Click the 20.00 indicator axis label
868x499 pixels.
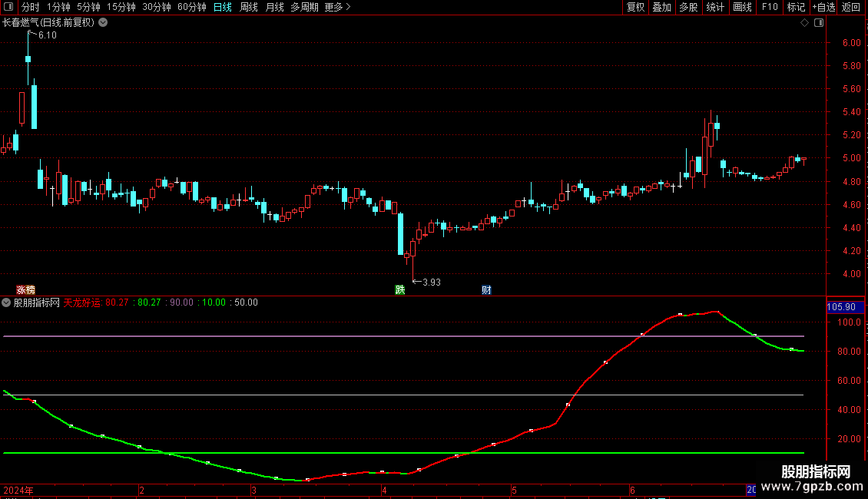[849, 439]
